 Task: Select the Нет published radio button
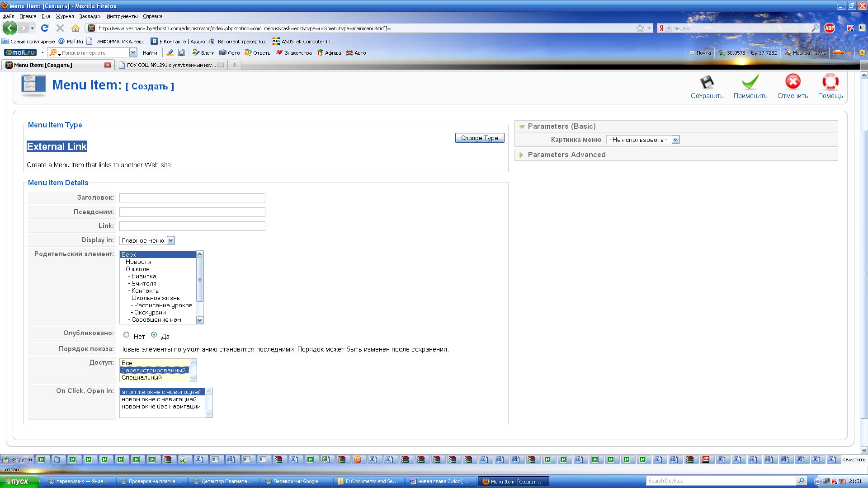pos(127,335)
